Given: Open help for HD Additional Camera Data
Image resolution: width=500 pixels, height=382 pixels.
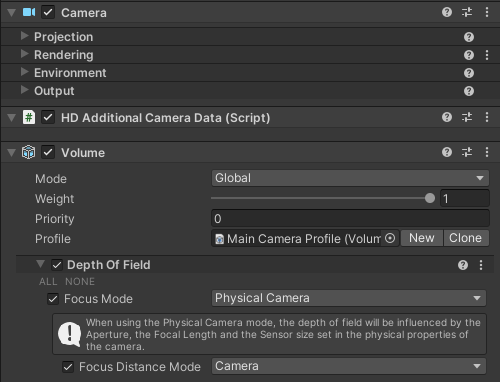Looking at the screenshot, I should (x=447, y=117).
